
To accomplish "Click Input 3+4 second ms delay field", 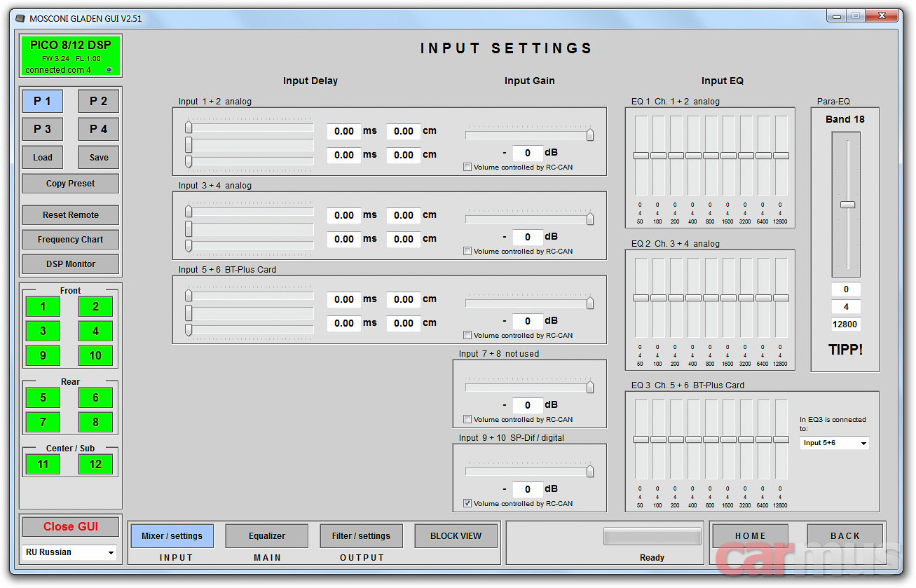I will 344,239.
